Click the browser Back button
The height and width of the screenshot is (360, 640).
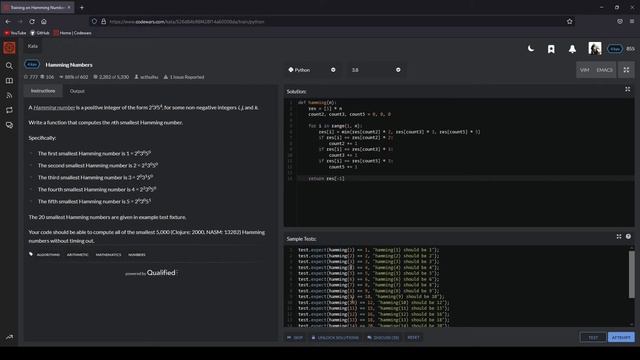8,21
